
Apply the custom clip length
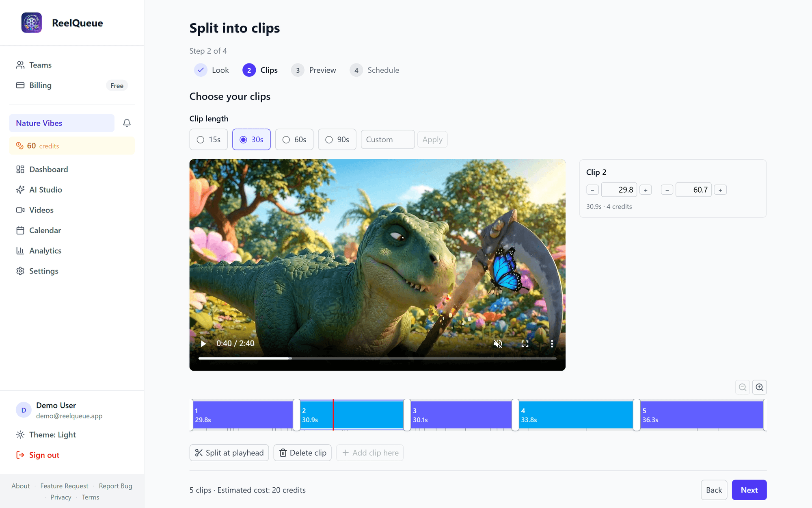click(x=432, y=139)
